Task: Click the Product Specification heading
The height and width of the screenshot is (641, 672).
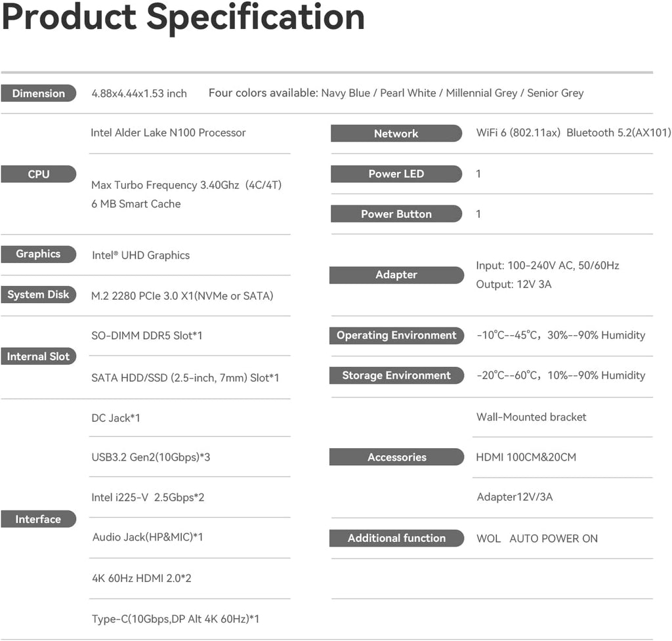Action: pyautogui.click(x=183, y=17)
